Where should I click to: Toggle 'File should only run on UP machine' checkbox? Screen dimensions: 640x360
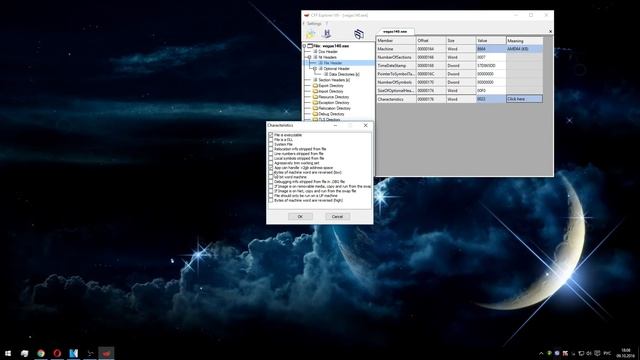271,196
